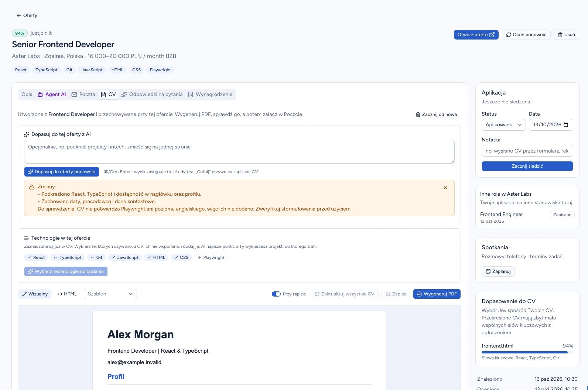Click the 94% match score badge
Viewport: 588px width, 390px height.
click(x=20, y=33)
